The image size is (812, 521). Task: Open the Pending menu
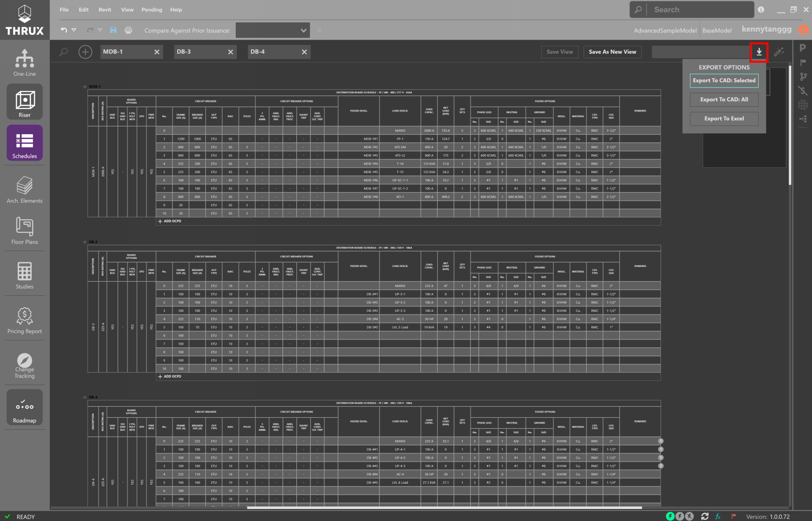tap(152, 10)
